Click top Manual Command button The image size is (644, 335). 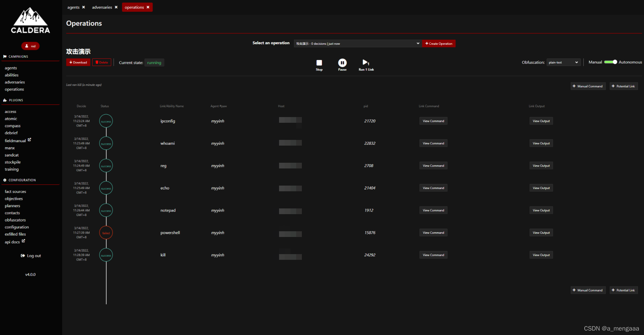(x=588, y=86)
